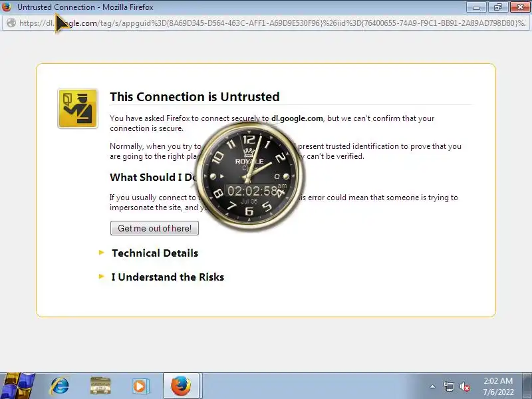Click the dl.google.com URL in address bar
The width and height of the screenshot is (532, 399).
click(x=271, y=23)
